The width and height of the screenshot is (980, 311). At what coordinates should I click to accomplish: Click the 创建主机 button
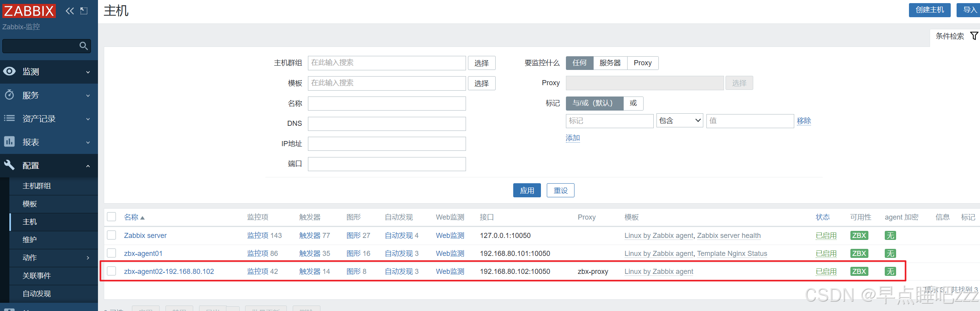click(930, 10)
